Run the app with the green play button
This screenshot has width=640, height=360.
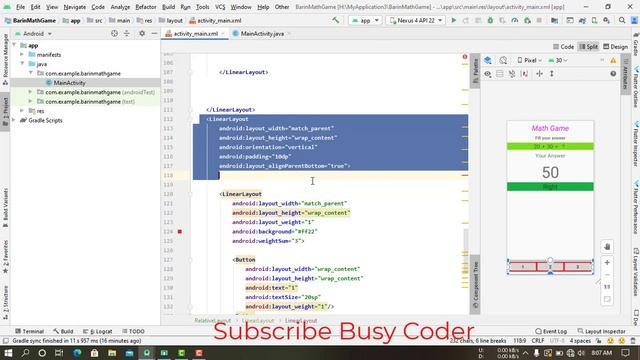[x=453, y=20]
